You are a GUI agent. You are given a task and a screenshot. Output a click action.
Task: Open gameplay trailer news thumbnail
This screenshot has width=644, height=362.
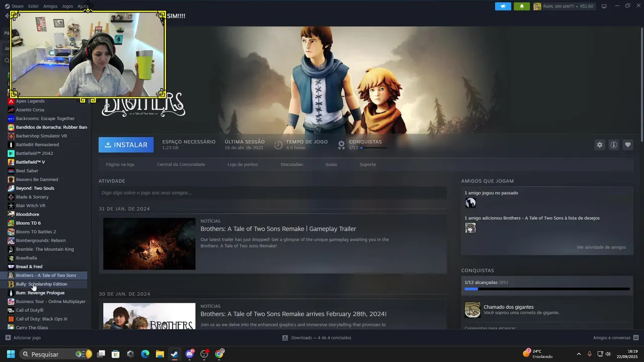pyautogui.click(x=149, y=244)
